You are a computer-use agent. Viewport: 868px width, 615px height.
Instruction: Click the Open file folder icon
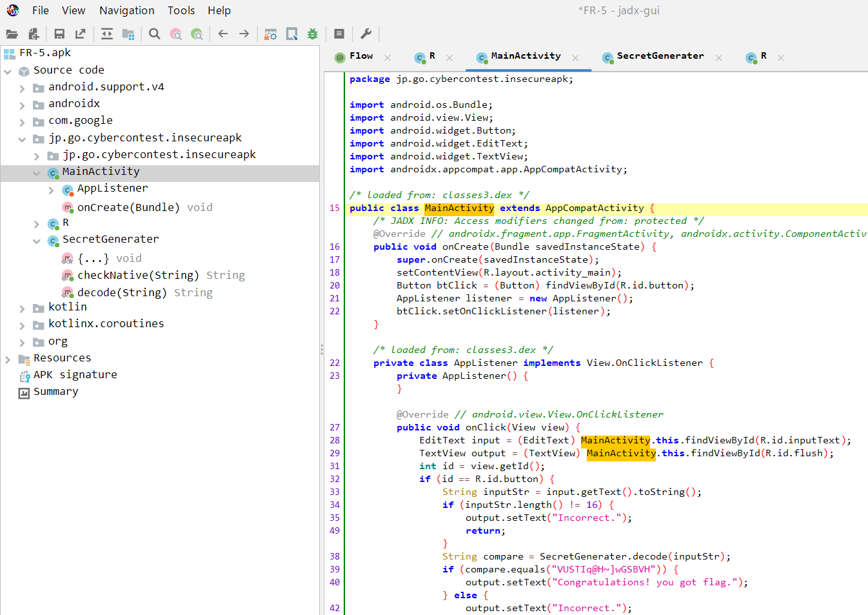click(12, 34)
